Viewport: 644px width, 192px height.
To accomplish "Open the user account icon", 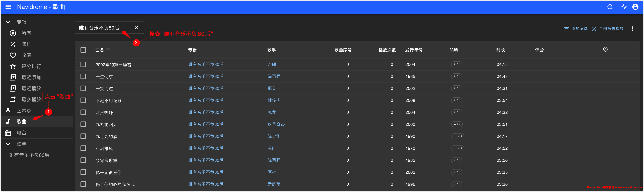I will point(635,7).
